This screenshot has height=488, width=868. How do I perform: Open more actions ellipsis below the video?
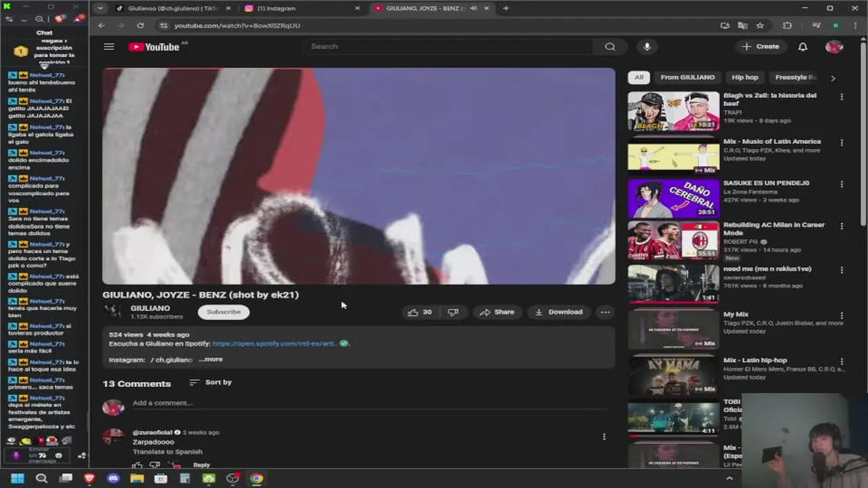click(x=605, y=312)
